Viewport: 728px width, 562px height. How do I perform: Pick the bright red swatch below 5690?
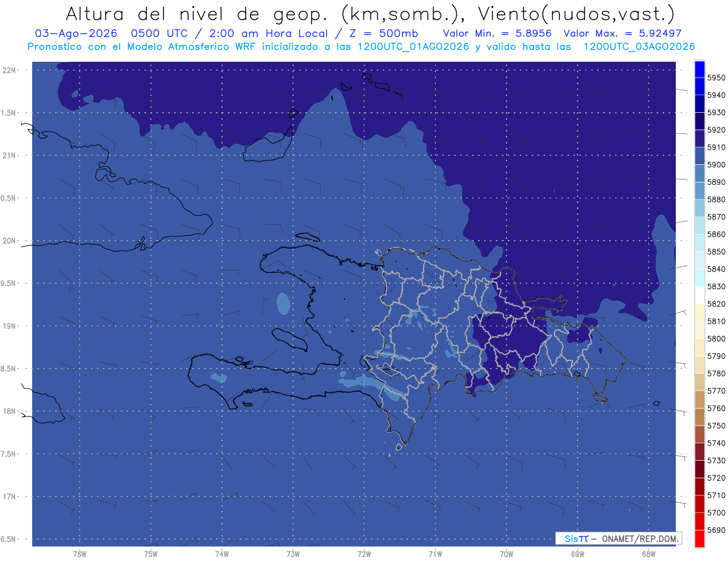(x=699, y=538)
